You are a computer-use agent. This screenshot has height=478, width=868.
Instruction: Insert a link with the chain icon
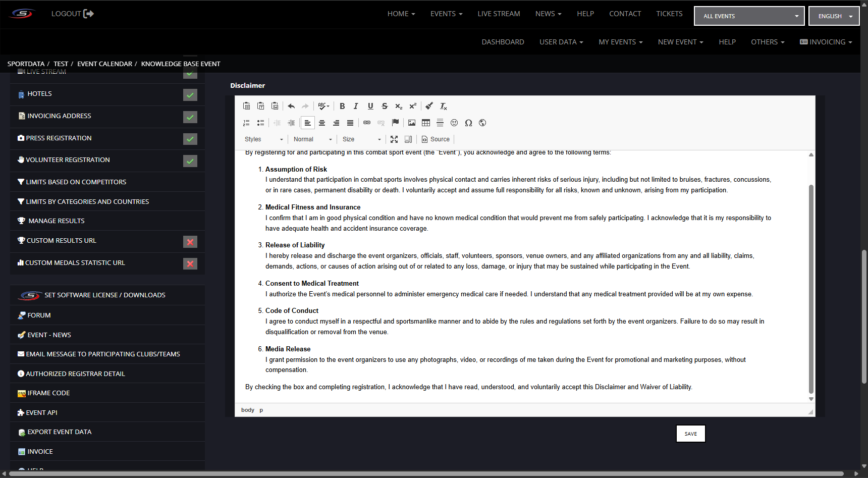[367, 123]
